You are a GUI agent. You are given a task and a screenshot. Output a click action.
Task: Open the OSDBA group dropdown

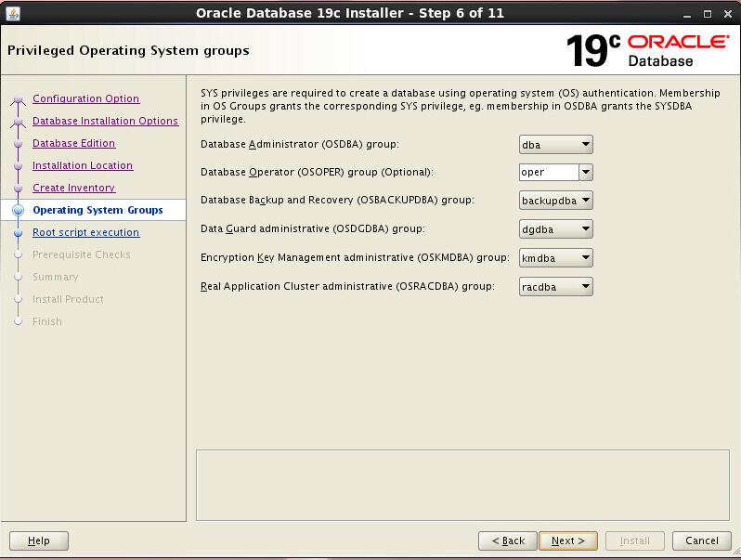[x=555, y=145]
